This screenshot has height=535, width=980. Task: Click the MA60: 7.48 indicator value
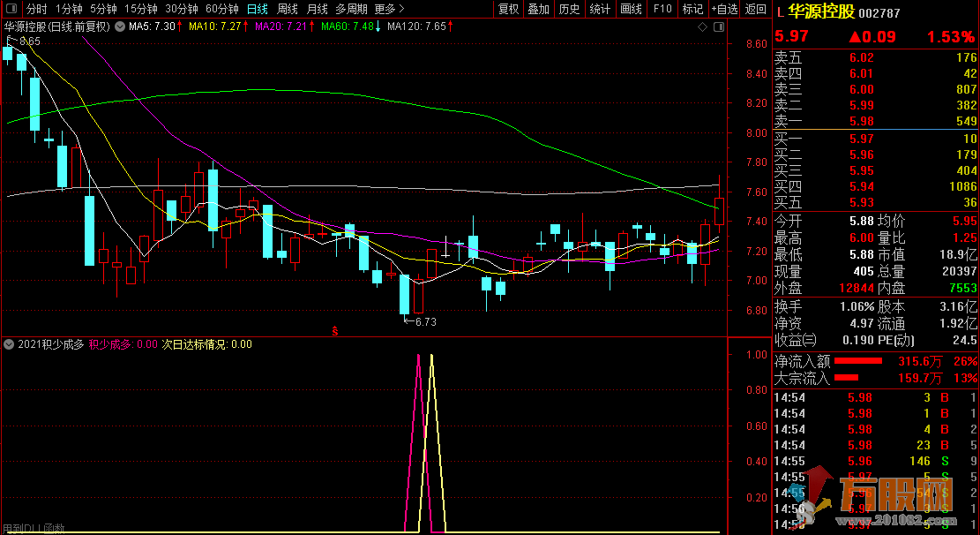pos(348,26)
